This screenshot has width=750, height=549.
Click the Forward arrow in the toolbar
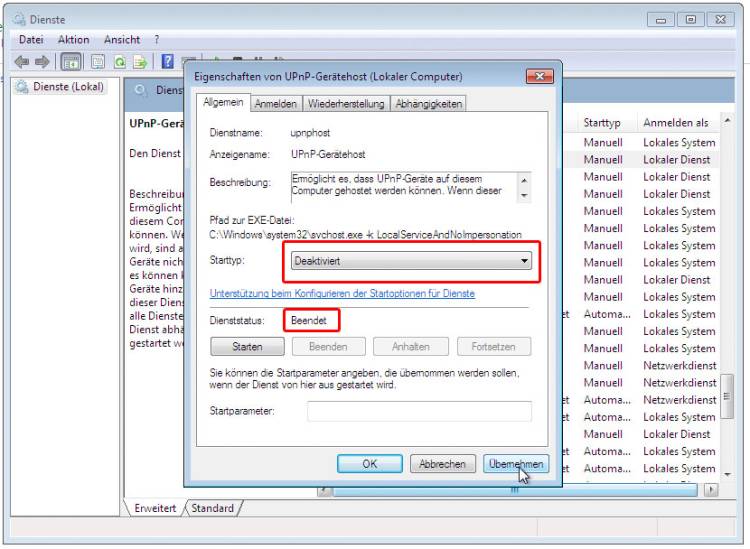[43, 61]
